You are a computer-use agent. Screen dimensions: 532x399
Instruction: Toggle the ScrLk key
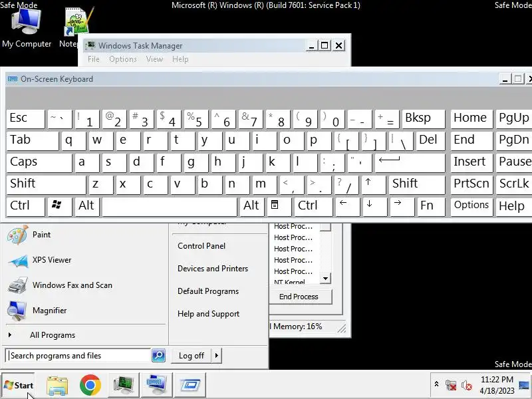514,185
